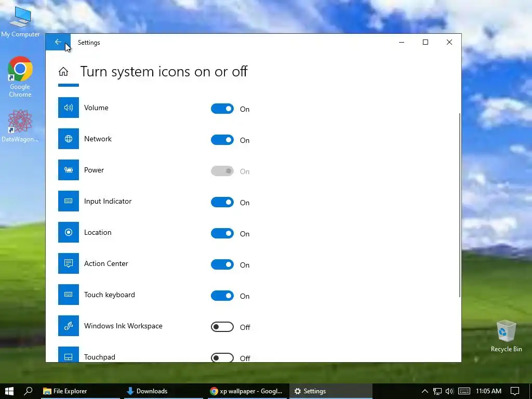Click the Action Center message icon tile
Image resolution: width=532 pixels, height=399 pixels.
pos(69,263)
